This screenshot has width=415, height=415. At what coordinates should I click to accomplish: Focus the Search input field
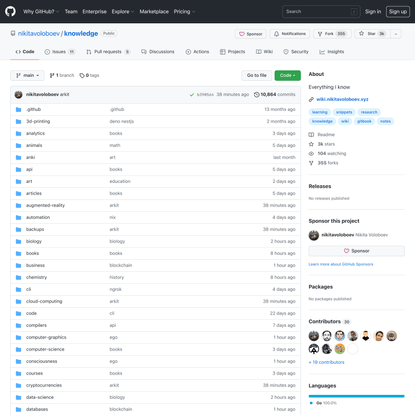[x=321, y=12]
